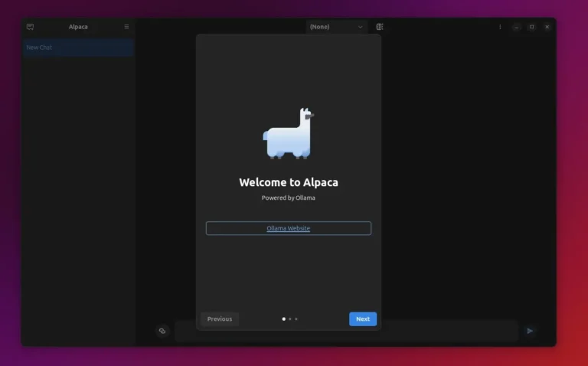Select the third welcome page indicator dot
588x366 pixels.
pyautogui.click(x=296, y=319)
